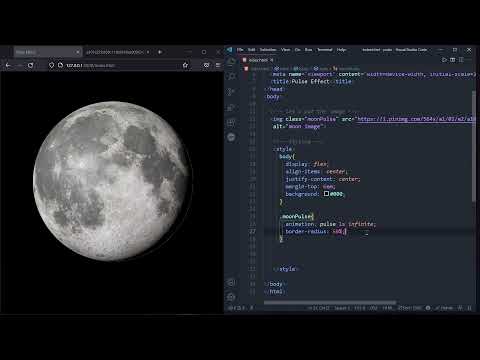The width and height of the screenshot is (480, 360).
Task: Reload the browser page
Action: [30, 65]
